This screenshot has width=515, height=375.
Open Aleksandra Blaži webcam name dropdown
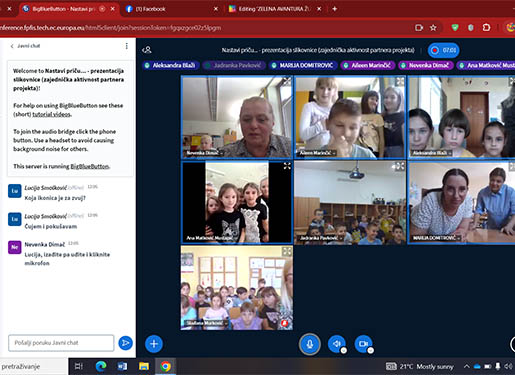tap(432, 153)
